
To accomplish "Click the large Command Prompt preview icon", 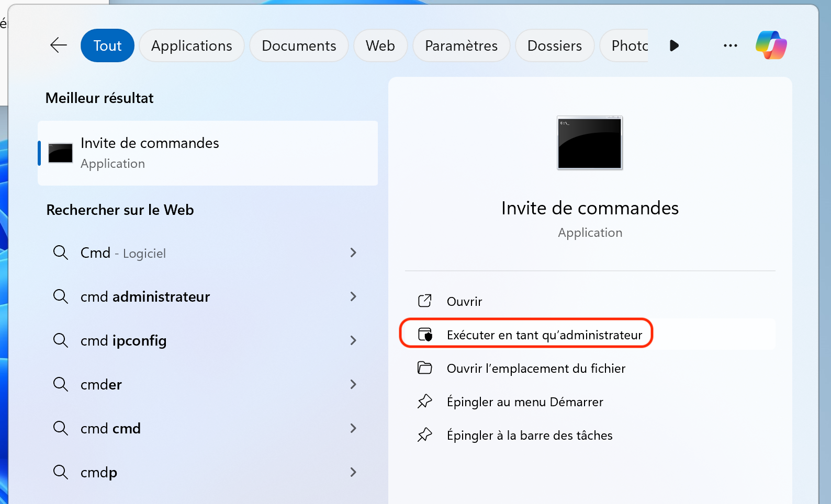I will pyautogui.click(x=590, y=143).
